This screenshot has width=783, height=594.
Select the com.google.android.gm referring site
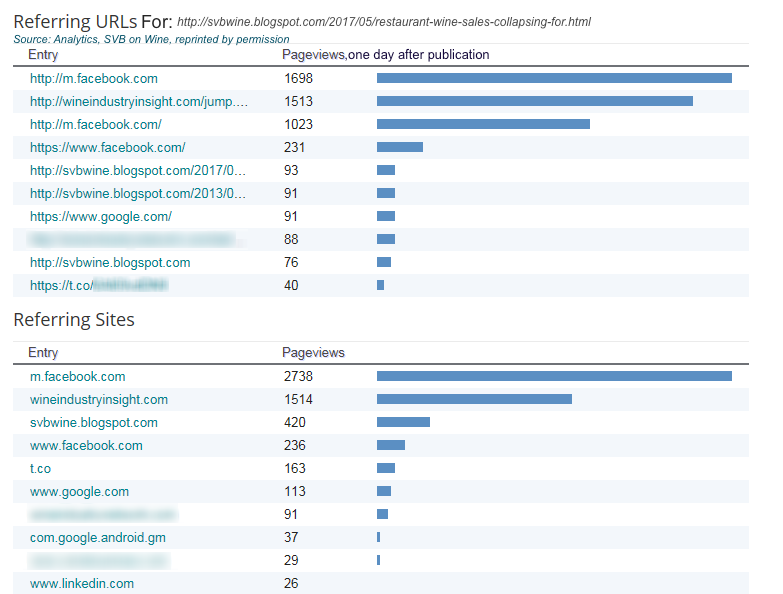(x=98, y=538)
